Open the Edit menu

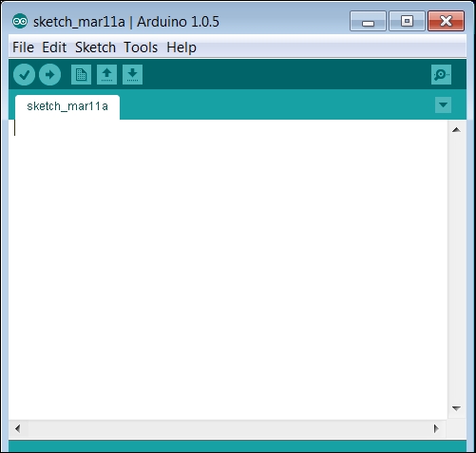pos(54,47)
